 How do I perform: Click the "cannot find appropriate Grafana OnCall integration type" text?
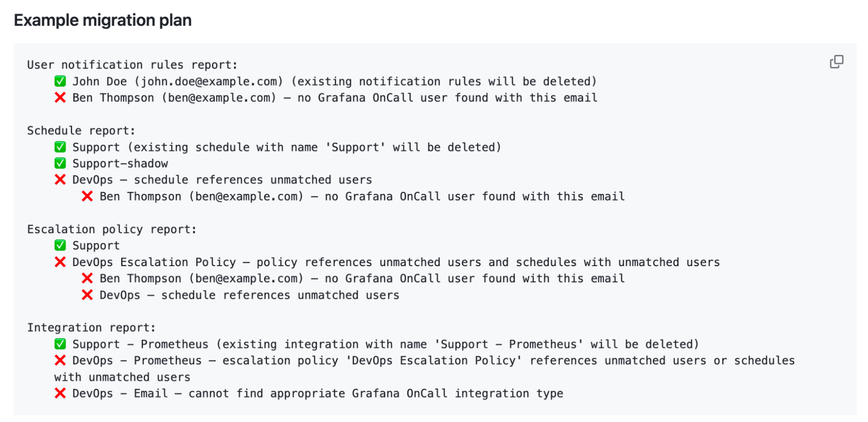376,393
